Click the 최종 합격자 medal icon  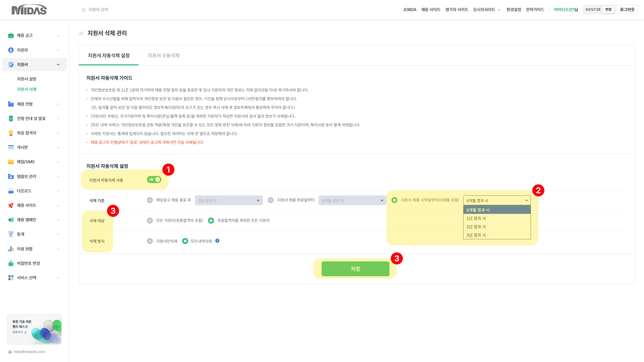click(x=11, y=133)
